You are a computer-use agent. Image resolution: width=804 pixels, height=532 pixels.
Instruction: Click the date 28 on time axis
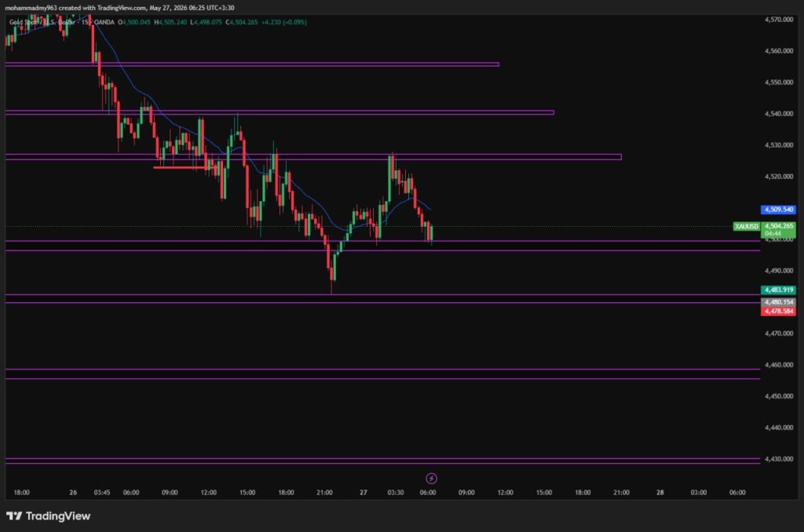[660, 493]
